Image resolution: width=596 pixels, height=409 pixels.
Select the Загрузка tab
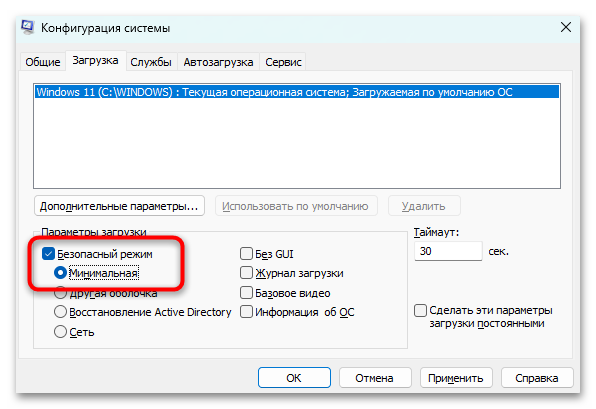(x=95, y=60)
